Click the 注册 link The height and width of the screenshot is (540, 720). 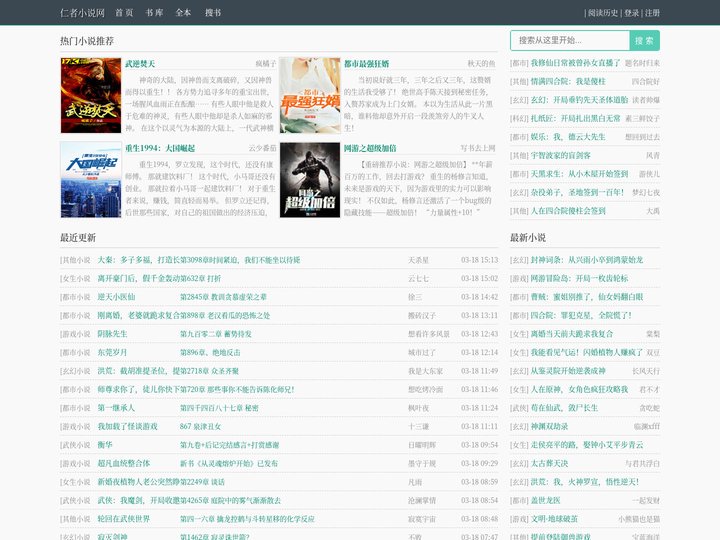[x=652, y=13]
